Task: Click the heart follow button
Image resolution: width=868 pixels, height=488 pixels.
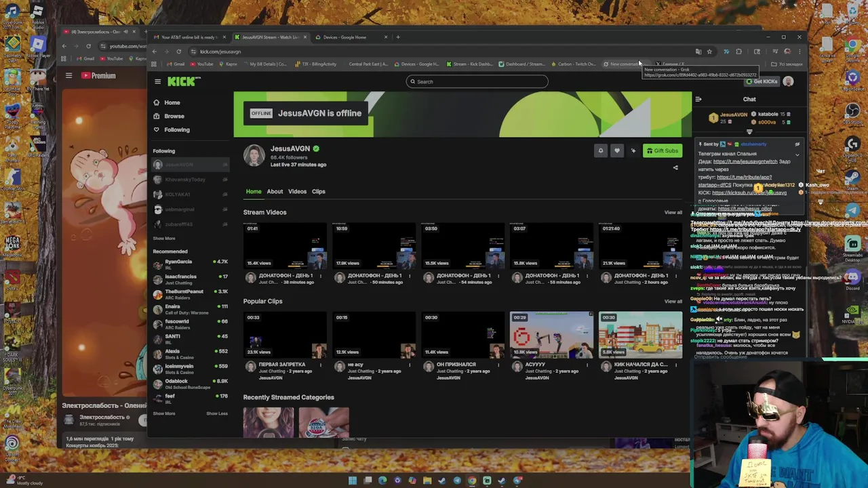Action: pos(616,151)
